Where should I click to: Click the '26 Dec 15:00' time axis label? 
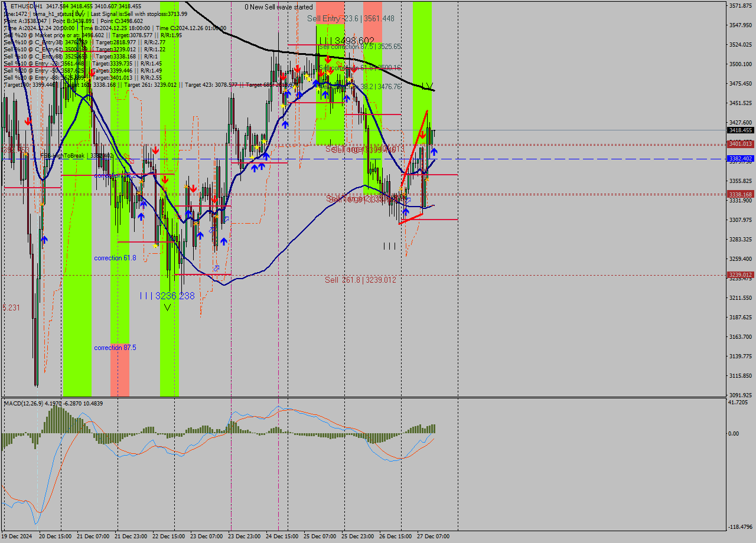click(x=395, y=537)
